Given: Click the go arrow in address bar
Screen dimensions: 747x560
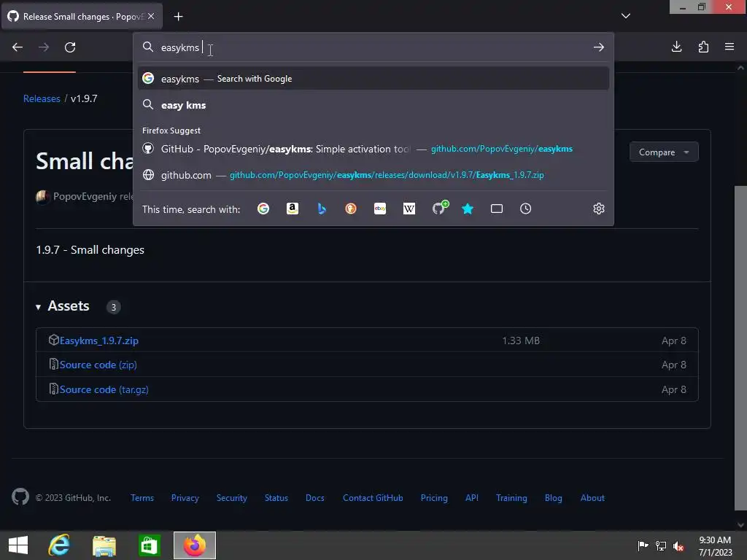Looking at the screenshot, I should coord(599,47).
